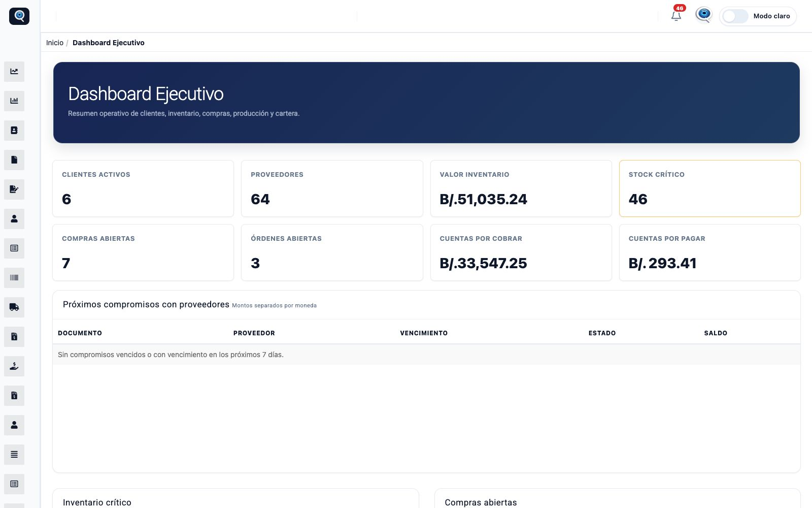Click 'Montos separados por moneda' note
This screenshot has width=812, height=508.
(274, 305)
